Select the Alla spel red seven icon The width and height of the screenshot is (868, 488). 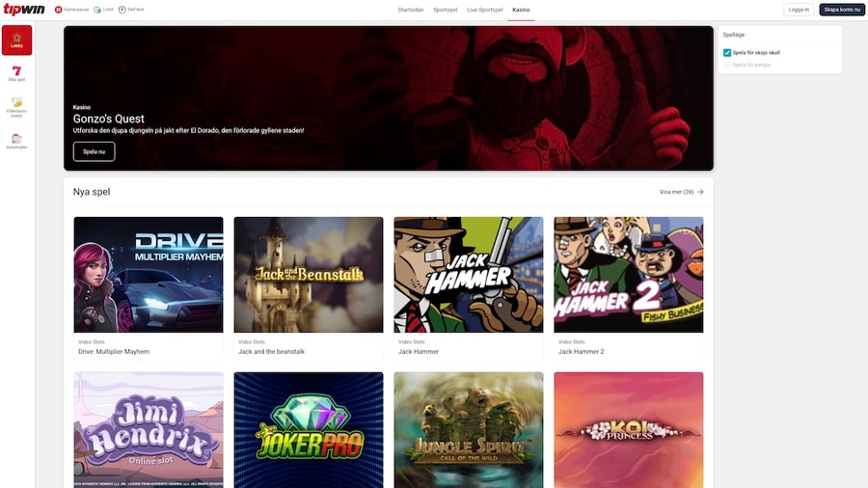(16, 71)
